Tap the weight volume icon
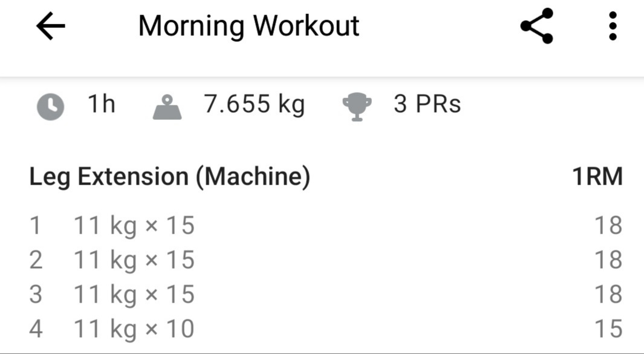The width and height of the screenshot is (644, 354). [168, 107]
